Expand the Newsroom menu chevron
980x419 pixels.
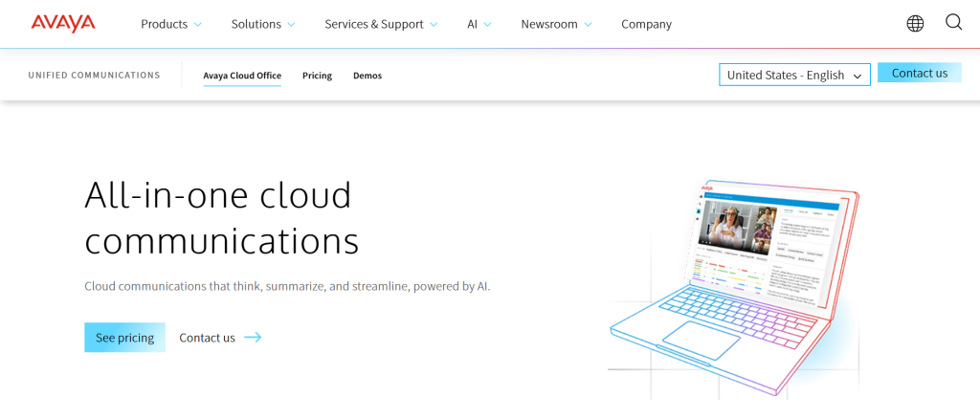(x=589, y=24)
